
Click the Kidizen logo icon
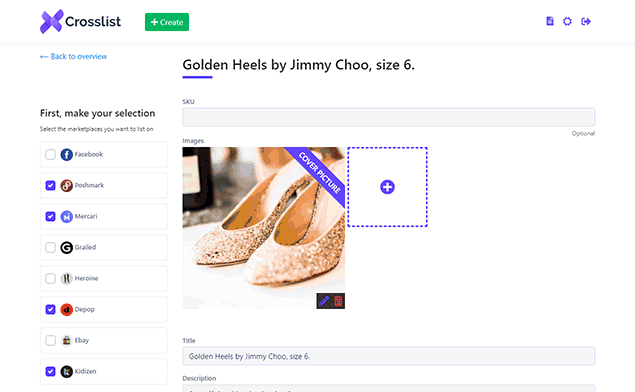pyautogui.click(x=66, y=371)
